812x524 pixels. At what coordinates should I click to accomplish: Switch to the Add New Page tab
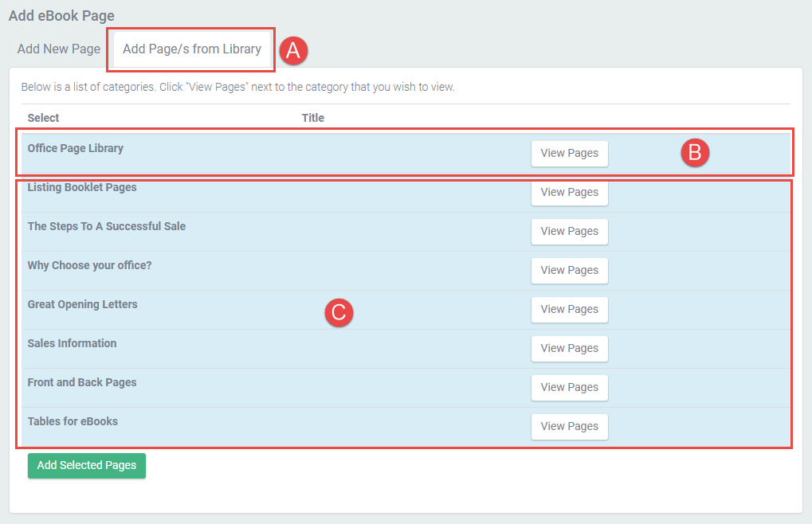[x=59, y=49]
